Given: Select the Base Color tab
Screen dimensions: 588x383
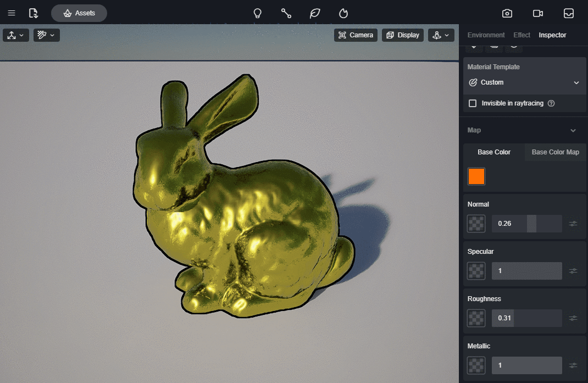Looking at the screenshot, I should [494, 152].
